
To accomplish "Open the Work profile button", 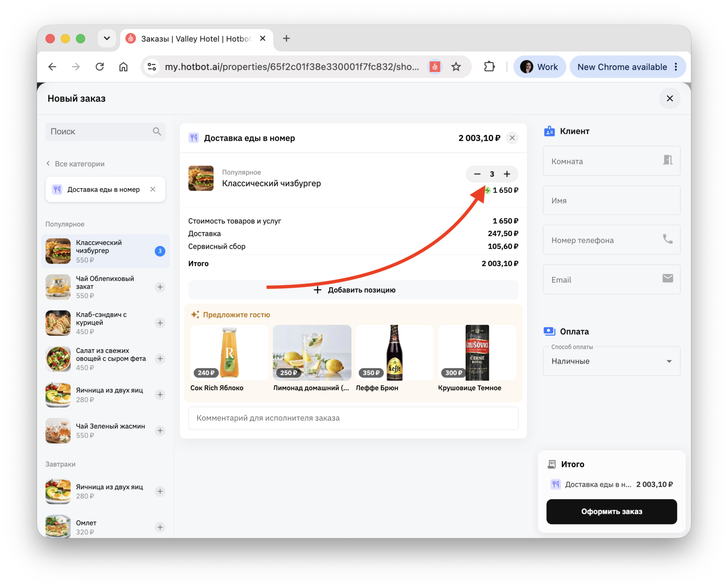I will pos(539,67).
